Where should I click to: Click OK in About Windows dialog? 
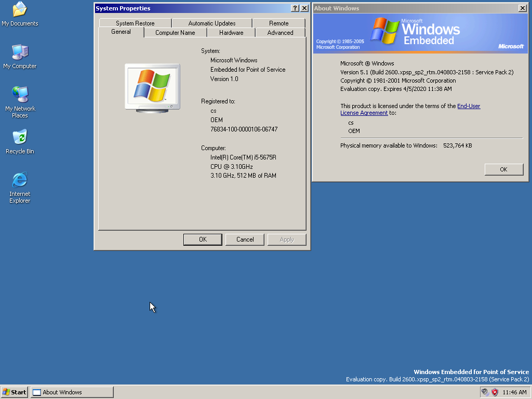(x=504, y=169)
